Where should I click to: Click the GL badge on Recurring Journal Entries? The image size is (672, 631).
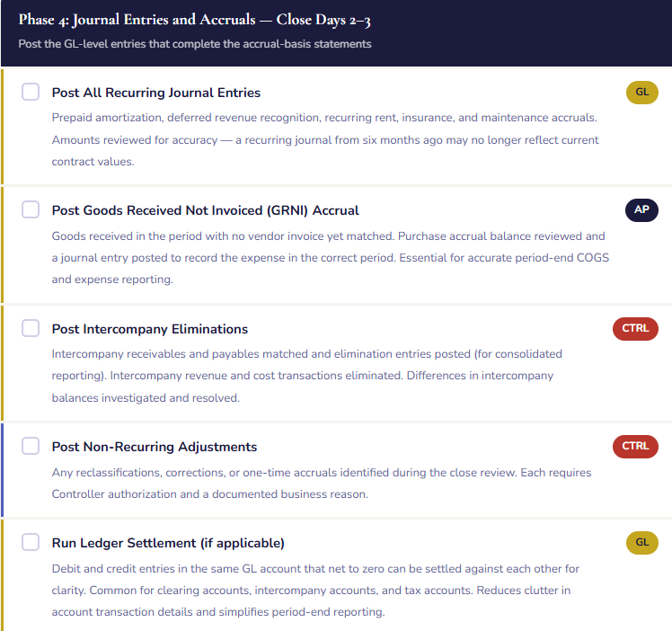click(x=641, y=93)
